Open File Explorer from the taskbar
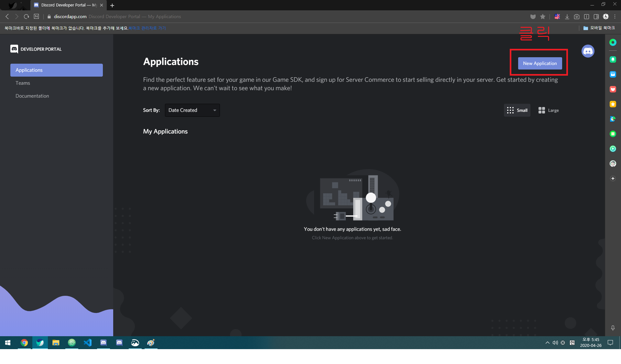This screenshot has height=364, width=621. (x=56, y=343)
